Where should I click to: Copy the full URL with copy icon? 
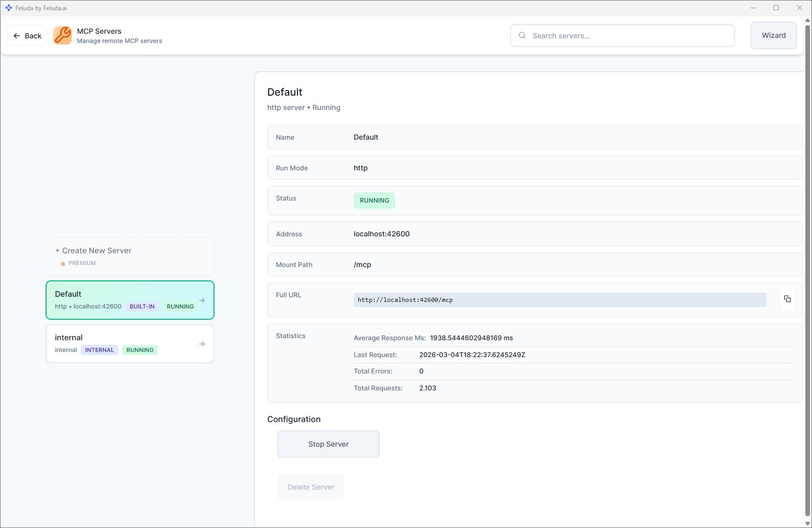tap(787, 299)
